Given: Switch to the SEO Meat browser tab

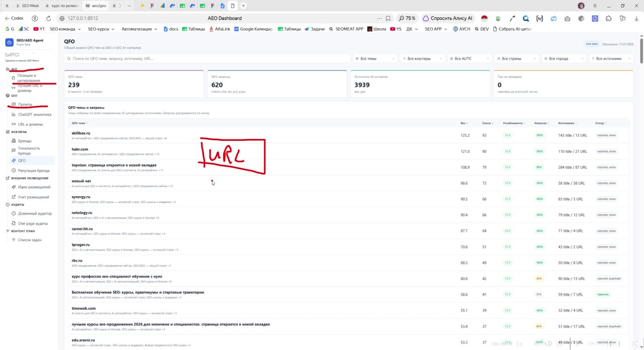Looking at the screenshot, I should [x=28, y=6].
